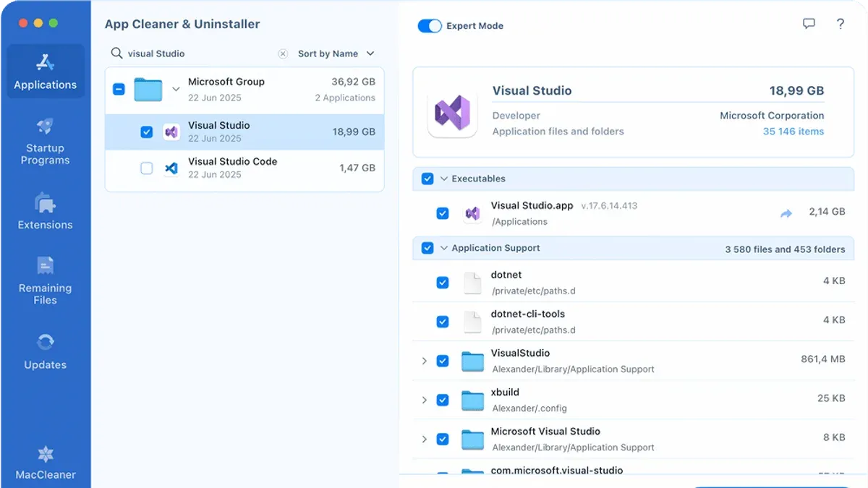Expand the VisualStudio folder row
The image size is (868, 488).
click(x=424, y=361)
